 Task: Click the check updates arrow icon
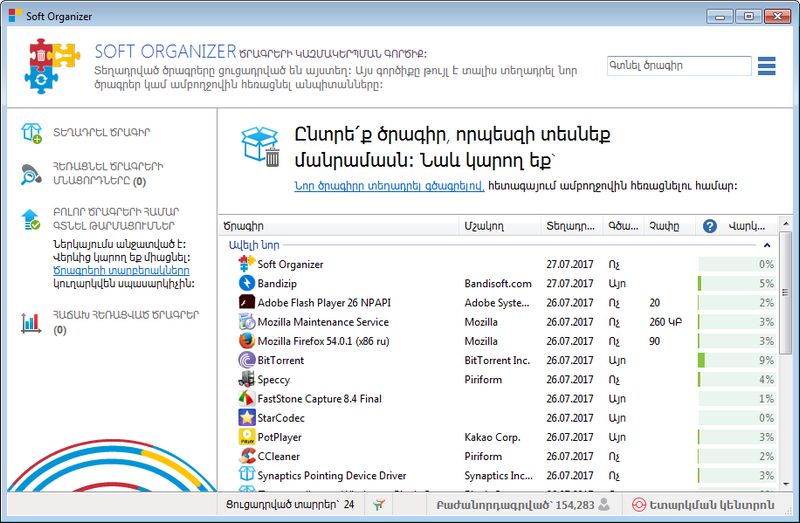click(x=31, y=219)
